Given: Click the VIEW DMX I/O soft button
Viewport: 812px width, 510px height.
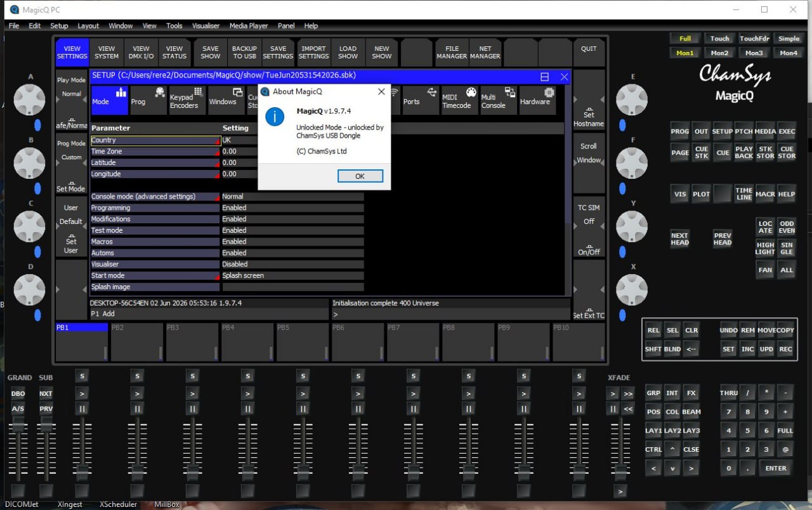Looking at the screenshot, I should coord(141,53).
